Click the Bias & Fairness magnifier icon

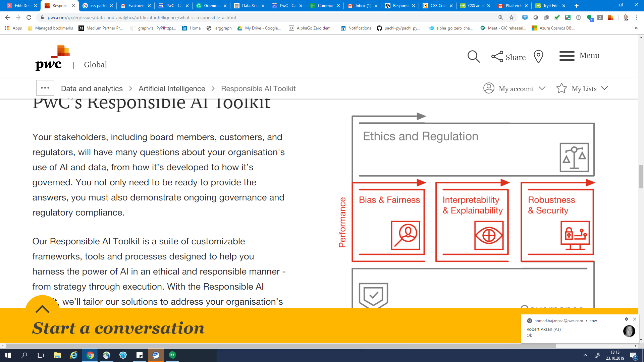[405, 235]
